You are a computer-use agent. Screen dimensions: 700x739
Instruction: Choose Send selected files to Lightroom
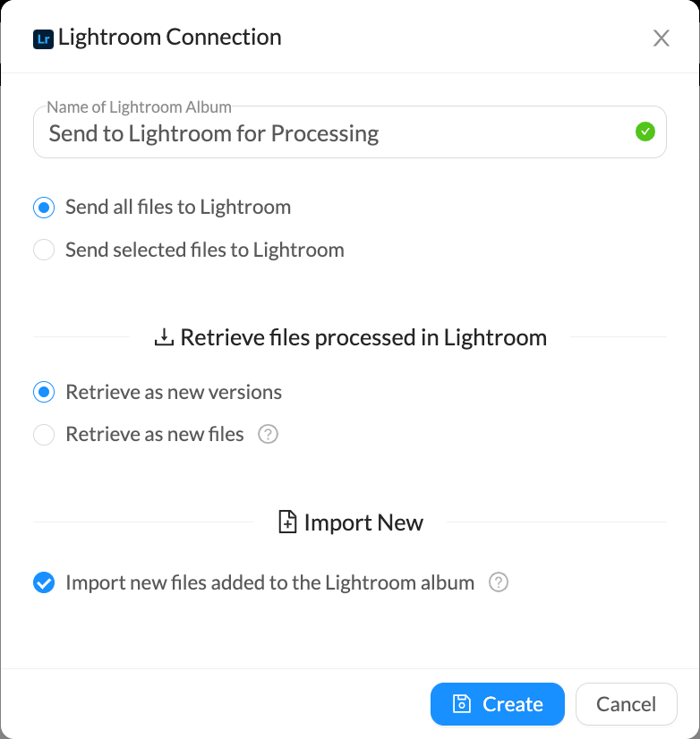click(x=44, y=251)
